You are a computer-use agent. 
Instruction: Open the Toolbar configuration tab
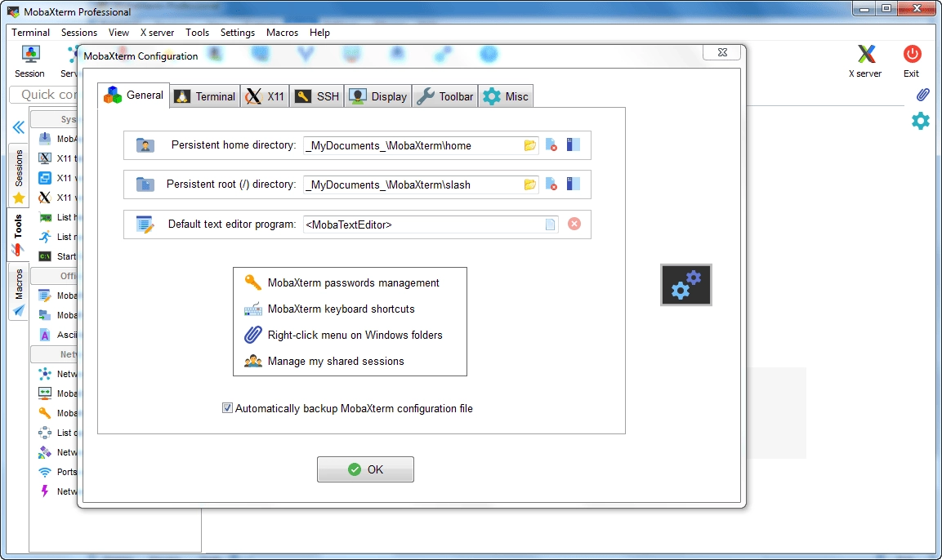pos(445,96)
